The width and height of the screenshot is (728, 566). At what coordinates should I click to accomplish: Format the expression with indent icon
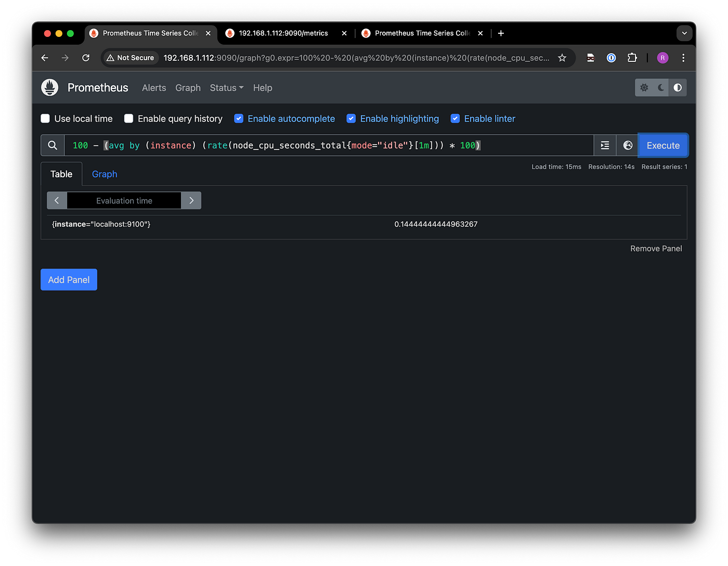(x=605, y=146)
